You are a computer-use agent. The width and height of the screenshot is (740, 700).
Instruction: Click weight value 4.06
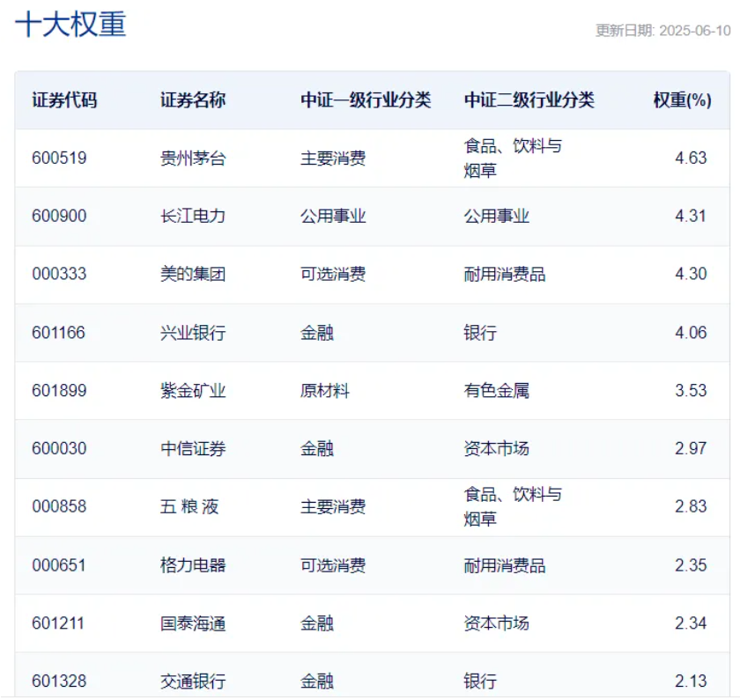(x=691, y=333)
